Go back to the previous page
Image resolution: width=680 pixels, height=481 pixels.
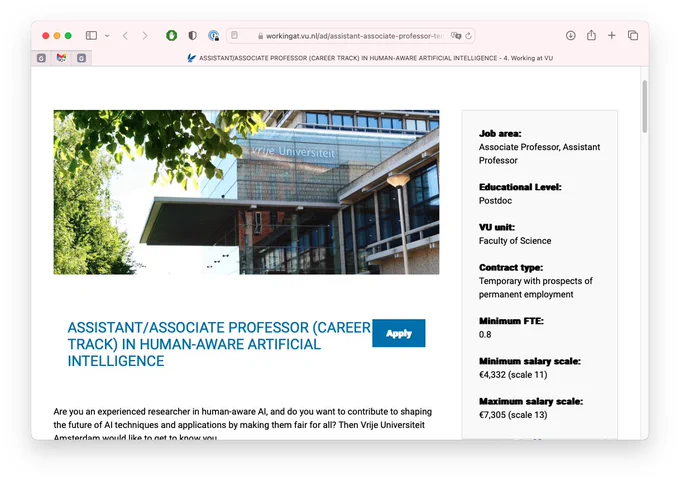pyautogui.click(x=125, y=36)
